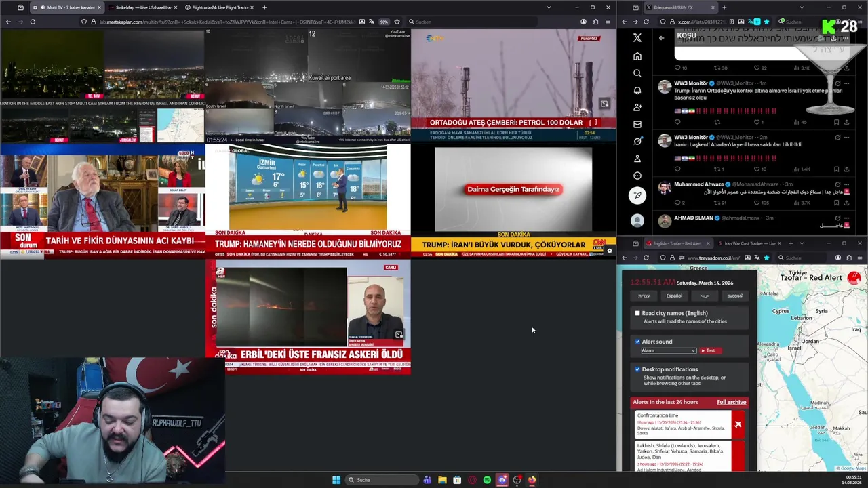List all tabs in Tzofar browser window
The width and height of the screenshot is (868, 488).
(802, 243)
